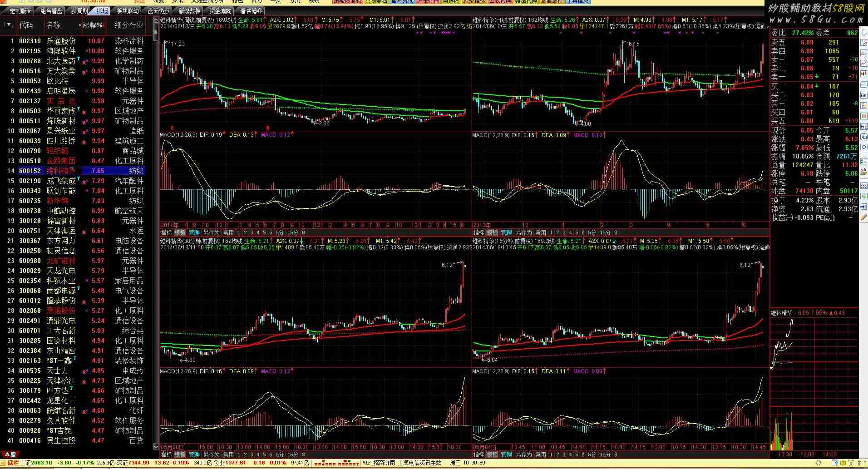Toggle 指标 under the 30-minute chart
Screen dimensions: 868x469
pos(167,454)
